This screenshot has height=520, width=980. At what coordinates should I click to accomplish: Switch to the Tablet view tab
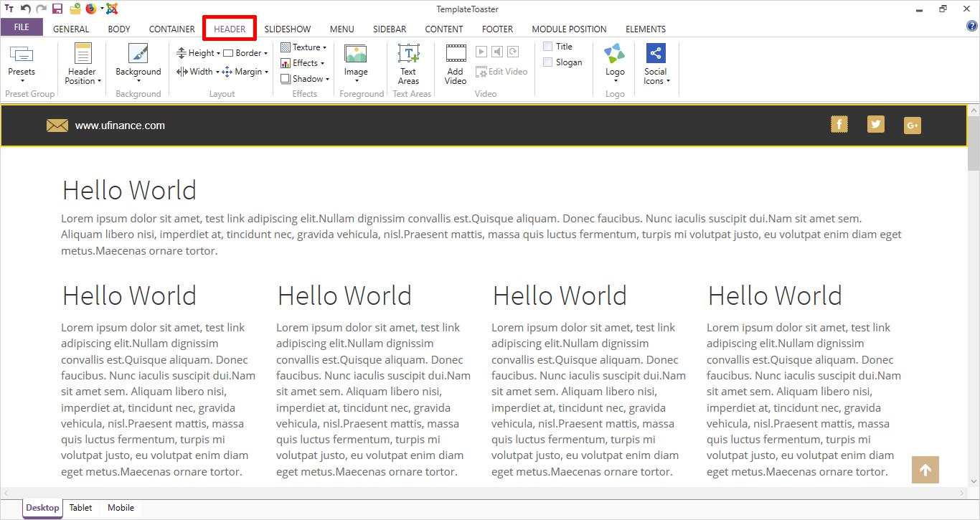[80, 508]
